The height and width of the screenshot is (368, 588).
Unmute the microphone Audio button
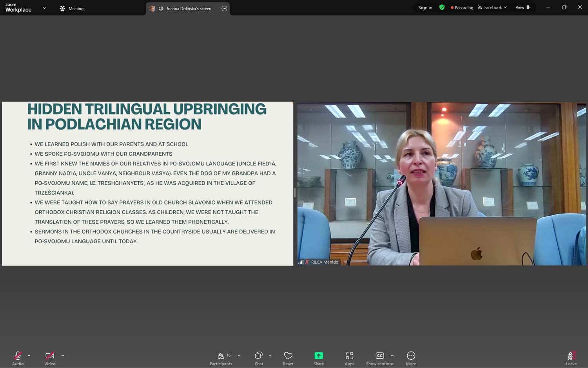pyautogui.click(x=18, y=358)
